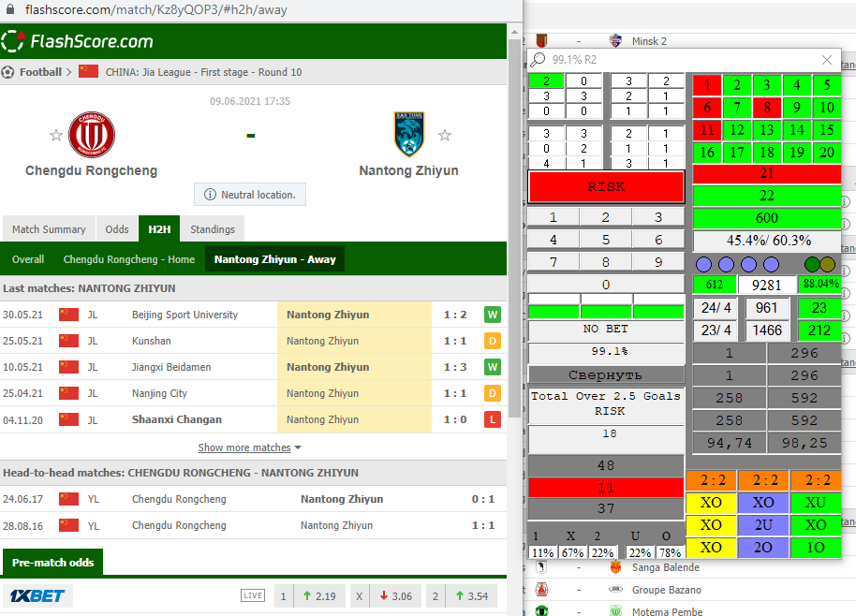Open the Match Summary tab
The width and height of the screenshot is (856, 616).
tap(49, 229)
